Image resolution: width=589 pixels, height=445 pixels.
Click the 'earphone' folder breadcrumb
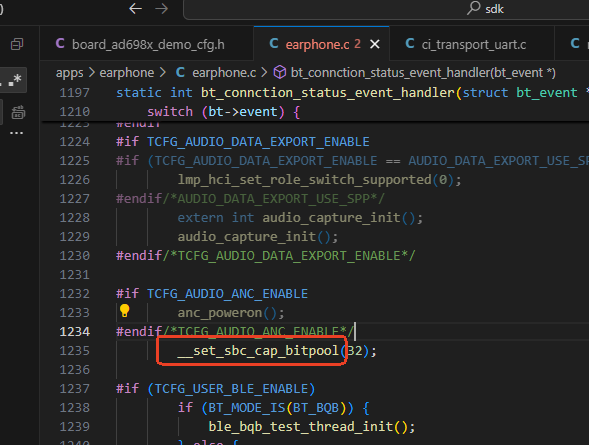127,72
